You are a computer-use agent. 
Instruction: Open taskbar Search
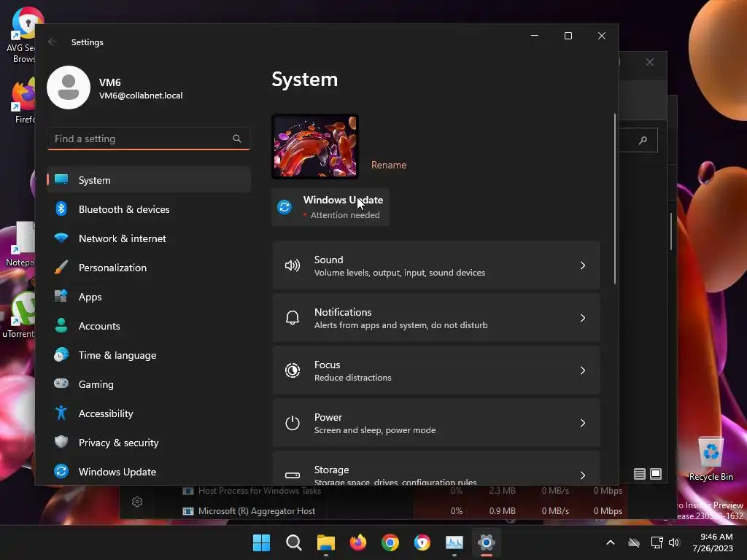coord(293,542)
